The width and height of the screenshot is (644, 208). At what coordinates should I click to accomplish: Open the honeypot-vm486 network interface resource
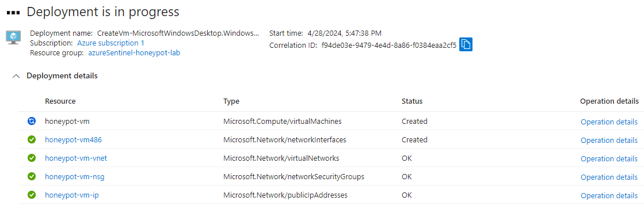73,140
